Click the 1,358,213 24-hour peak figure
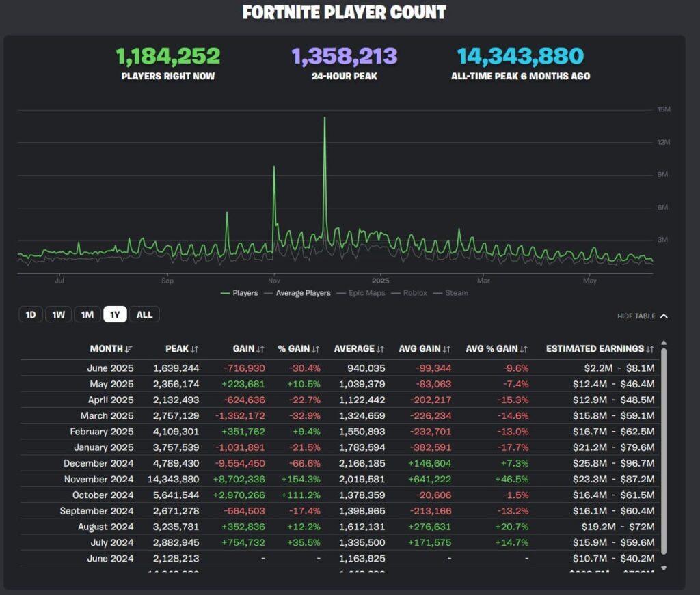 tap(345, 56)
